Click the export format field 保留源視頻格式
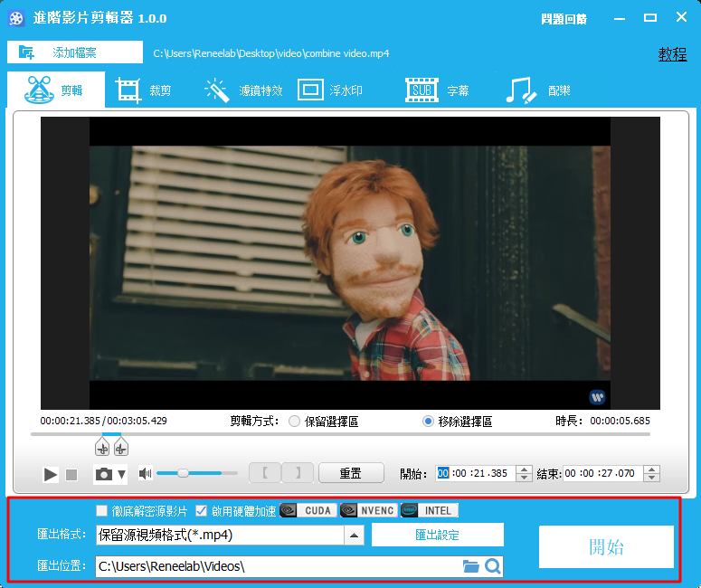Screen dimensions: 701x588 (220, 536)
